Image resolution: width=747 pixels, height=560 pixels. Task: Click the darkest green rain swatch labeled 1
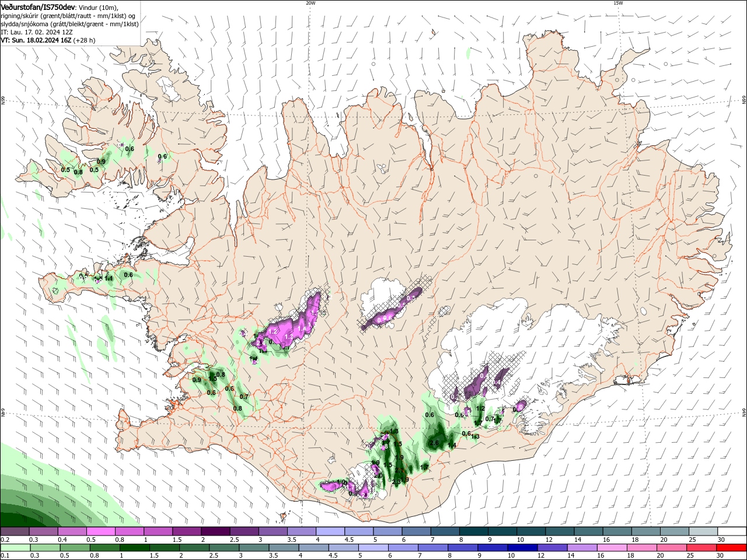134,548
